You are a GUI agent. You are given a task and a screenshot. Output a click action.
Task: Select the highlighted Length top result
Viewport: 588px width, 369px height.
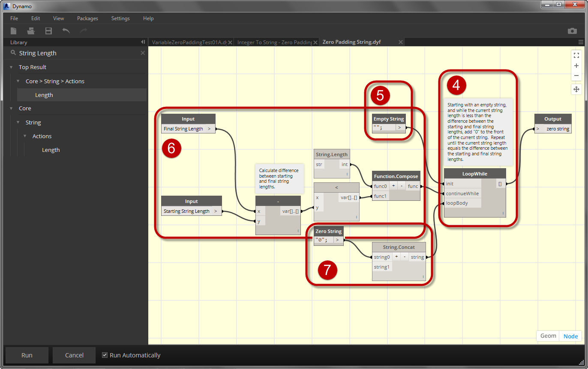82,95
